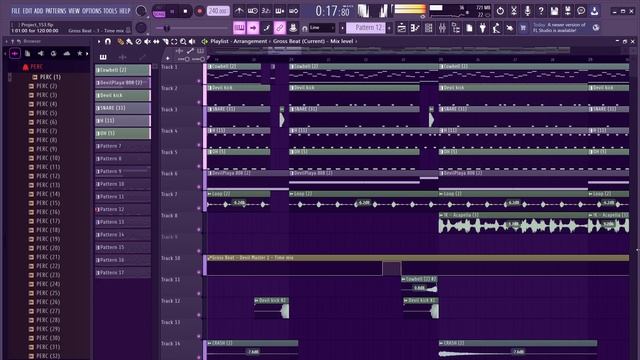This screenshot has width=640, height=360.
Task: Open the PATTERNS menu
Action: coord(56,11)
